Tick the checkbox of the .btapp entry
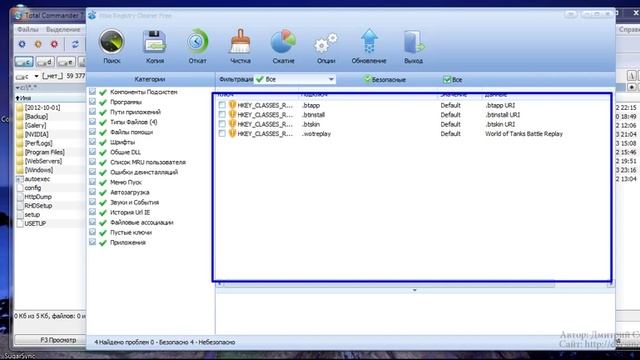Viewport: 640px width, 360px height. (x=222, y=105)
